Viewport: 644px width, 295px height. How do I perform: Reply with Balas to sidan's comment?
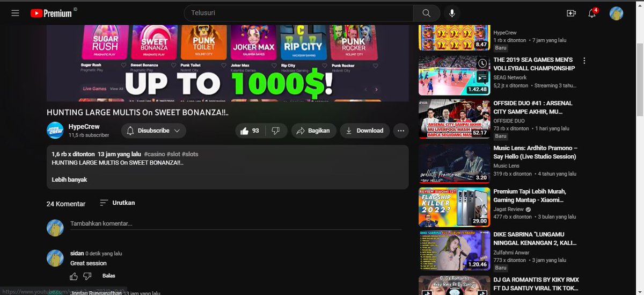[109, 276]
